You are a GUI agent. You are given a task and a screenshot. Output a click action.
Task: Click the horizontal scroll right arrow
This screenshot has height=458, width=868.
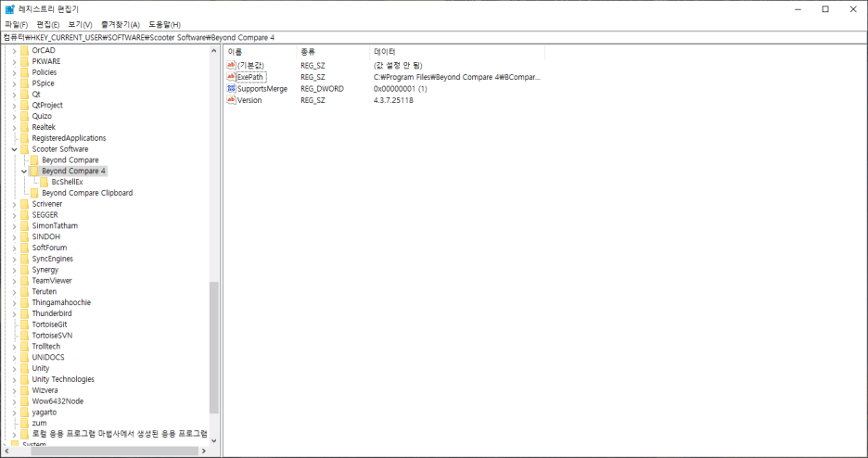(204, 452)
